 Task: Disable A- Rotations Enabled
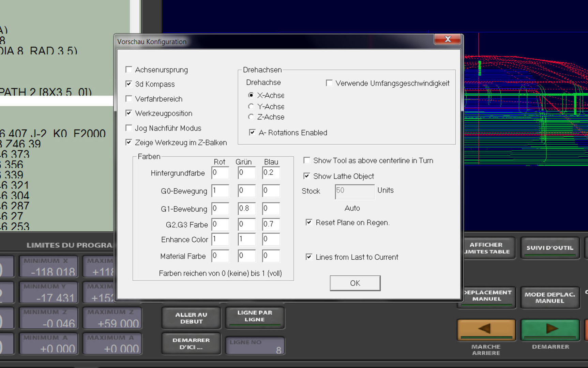[x=252, y=133]
